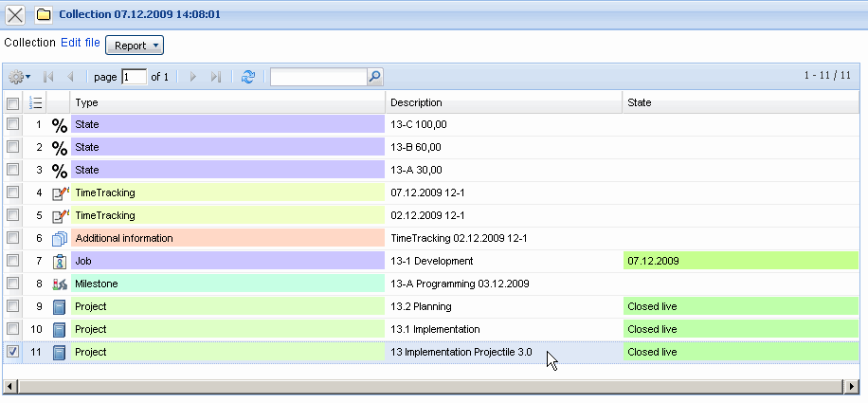Close the Collection panel with the X button
The height and width of the screenshot is (403, 868).
tap(15, 15)
